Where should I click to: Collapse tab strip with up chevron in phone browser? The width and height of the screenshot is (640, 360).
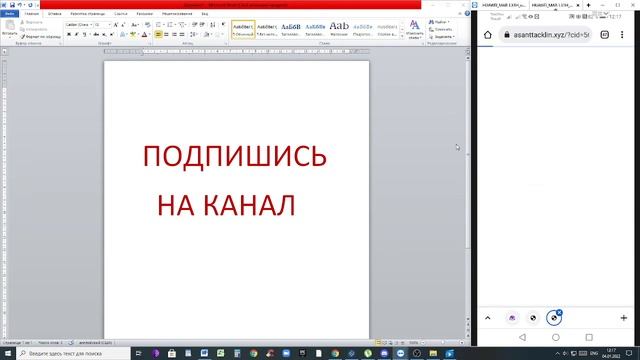tap(488, 318)
